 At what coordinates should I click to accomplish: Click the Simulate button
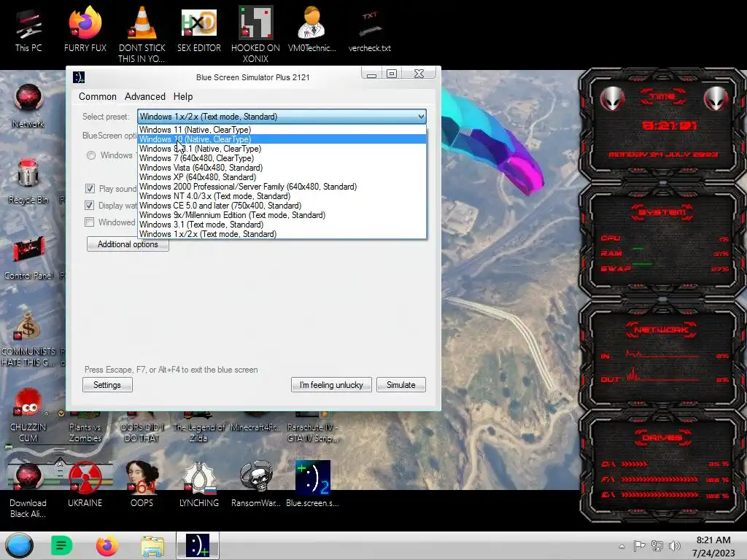click(x=400, y=385)
